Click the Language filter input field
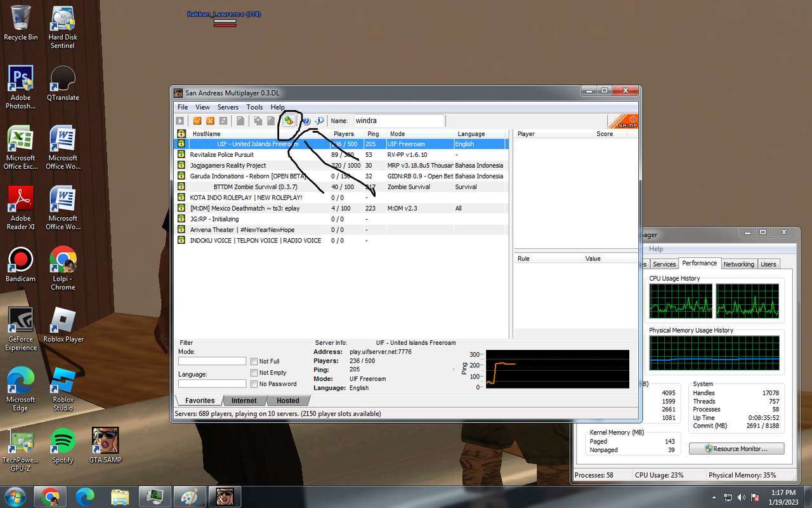812x508 pixels. pos(212,384)
